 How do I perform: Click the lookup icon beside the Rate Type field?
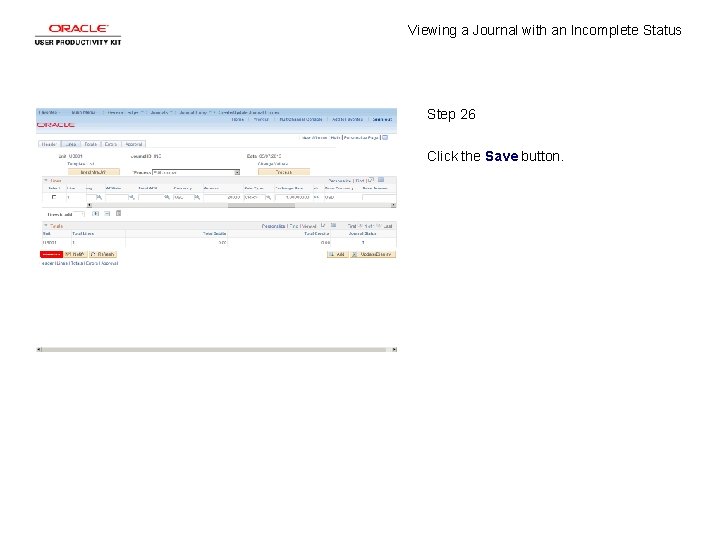coord(268,197)
